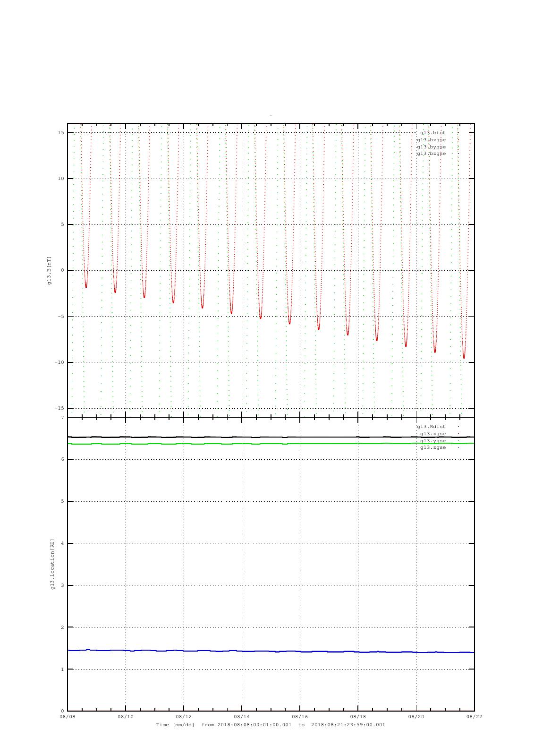Click the 7 tick on the location axis
The width and height of the screenshot is (534, 756).
[62, 418]
